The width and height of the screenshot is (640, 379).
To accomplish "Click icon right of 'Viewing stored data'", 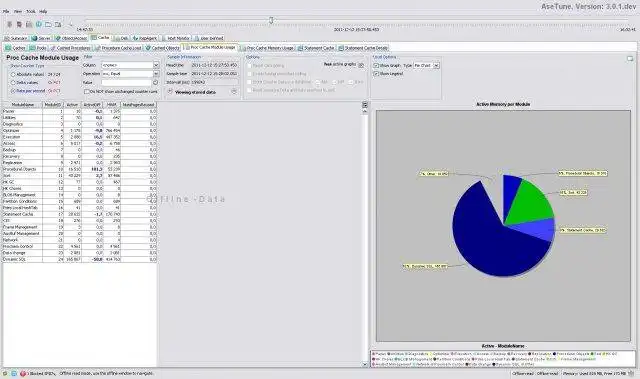I will click(x=234, y=92).
